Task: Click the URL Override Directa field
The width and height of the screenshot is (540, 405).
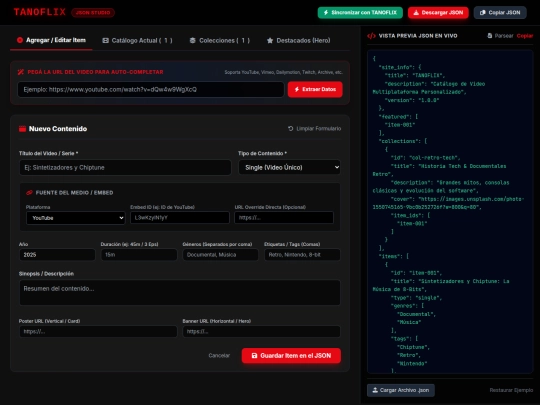Action: [284, 218]
